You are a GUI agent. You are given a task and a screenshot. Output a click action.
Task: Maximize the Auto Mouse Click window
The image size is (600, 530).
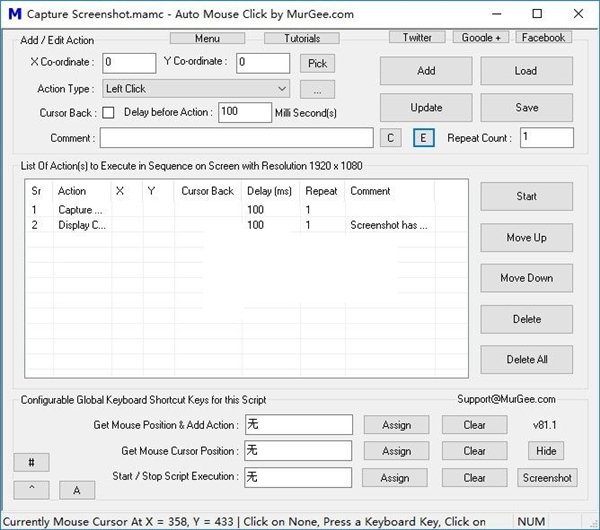click(537, 14)
